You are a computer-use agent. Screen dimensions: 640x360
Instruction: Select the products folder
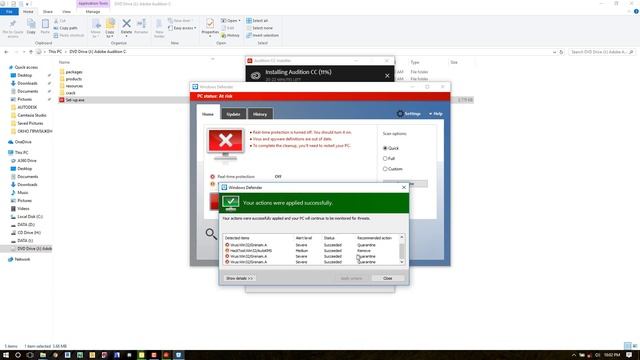click(x=74, y=79)
